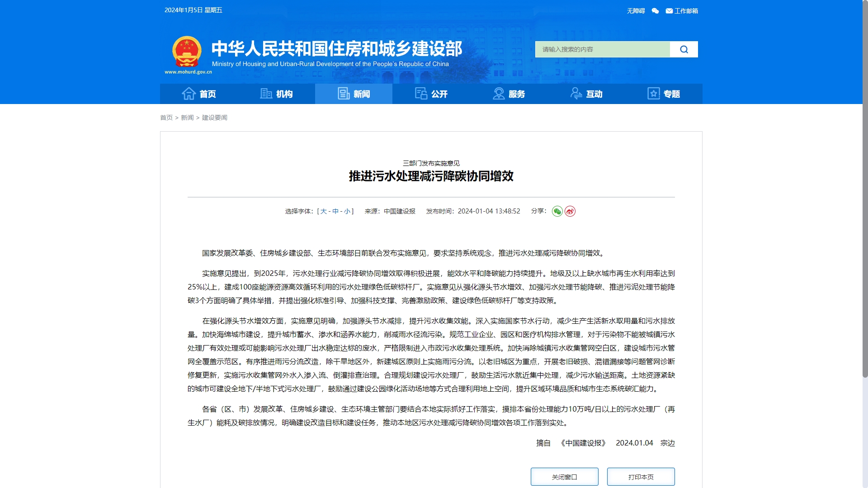868x488 pixels.
Task: Click the 无障碍 accessibility link
Action: click(x=636, y=11)
